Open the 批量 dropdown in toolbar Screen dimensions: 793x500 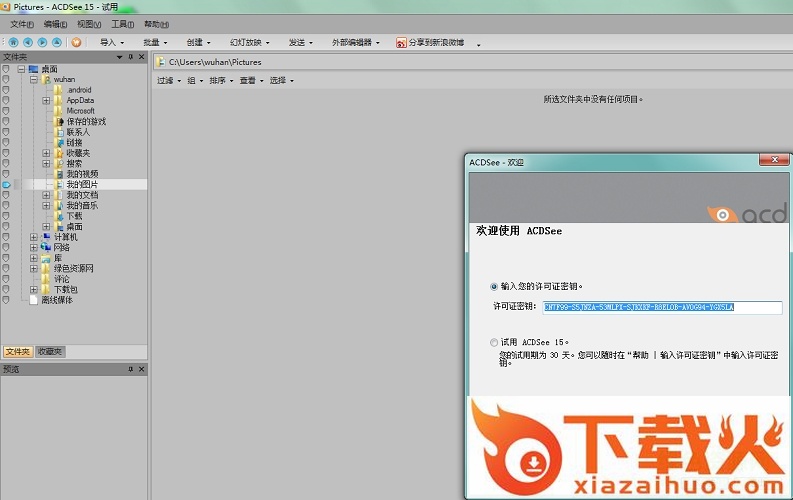click(x=155, y=42)
